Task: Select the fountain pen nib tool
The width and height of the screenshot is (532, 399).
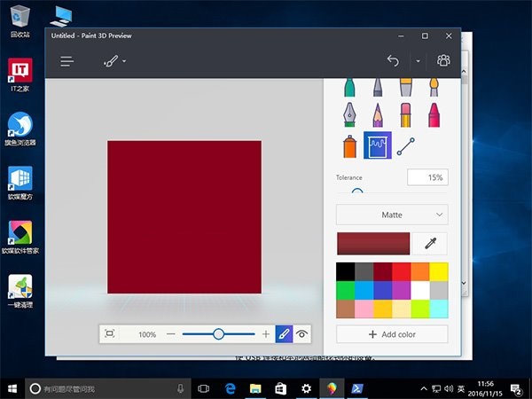Action: (x=349, y=115)
